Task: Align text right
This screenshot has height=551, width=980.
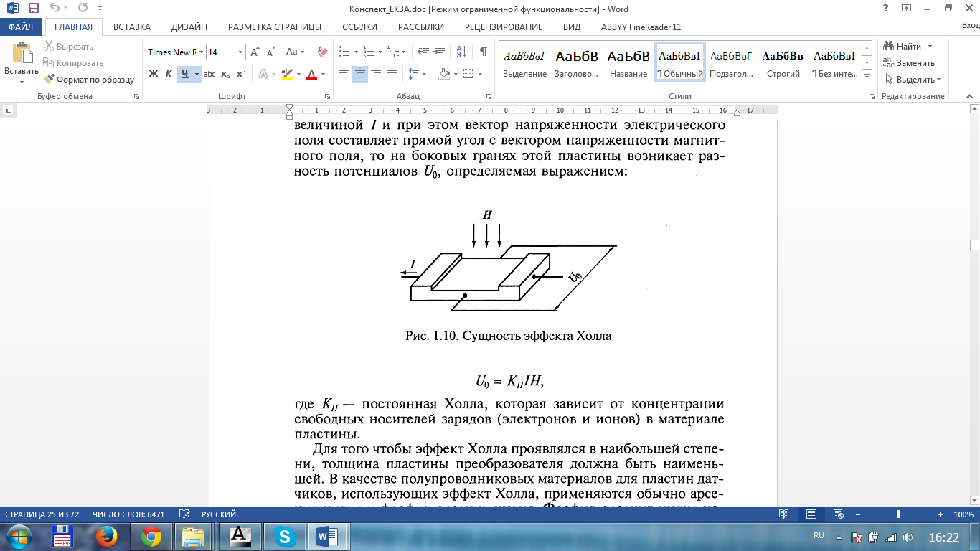Action: pyautogui.click(x=376, y=74)
